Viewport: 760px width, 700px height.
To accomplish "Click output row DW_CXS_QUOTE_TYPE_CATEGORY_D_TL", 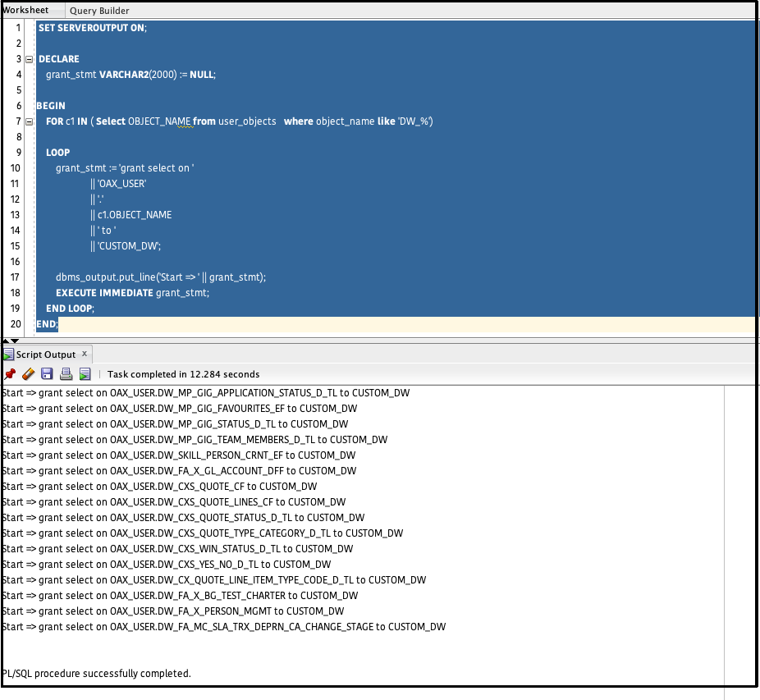I will (203, 533).
